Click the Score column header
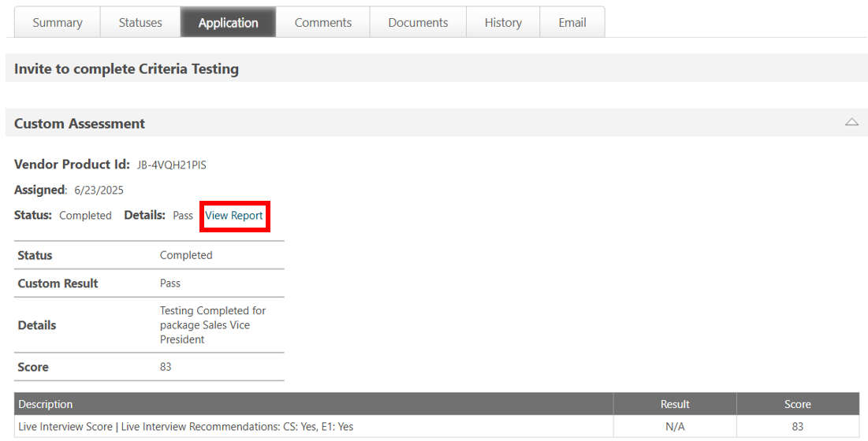This screenshot has height=441, width=868. pyautogui.click(x=798, y=404)
